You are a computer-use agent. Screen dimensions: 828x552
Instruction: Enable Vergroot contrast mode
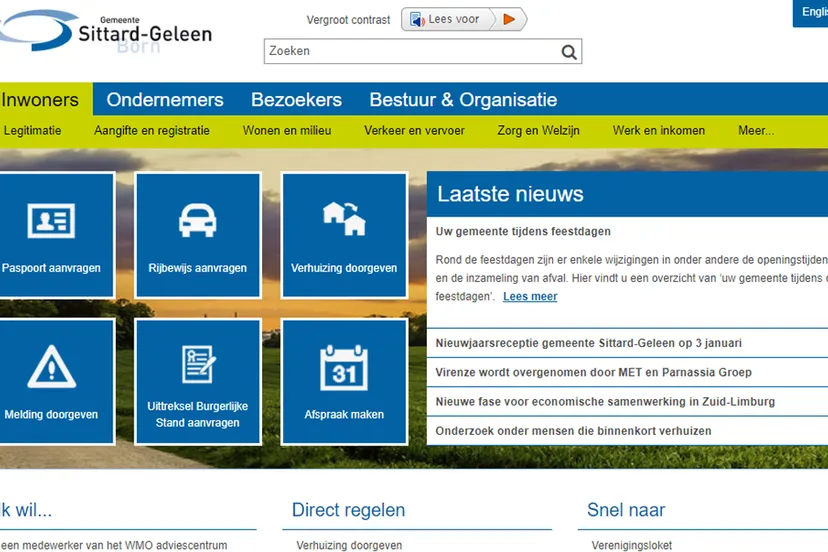(x=348, y=20)
